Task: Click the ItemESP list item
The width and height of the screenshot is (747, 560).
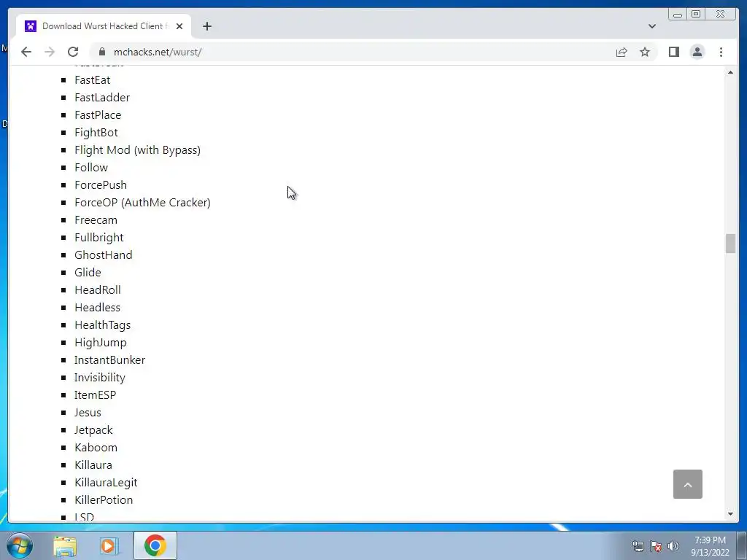Action: tap(96, 395)
